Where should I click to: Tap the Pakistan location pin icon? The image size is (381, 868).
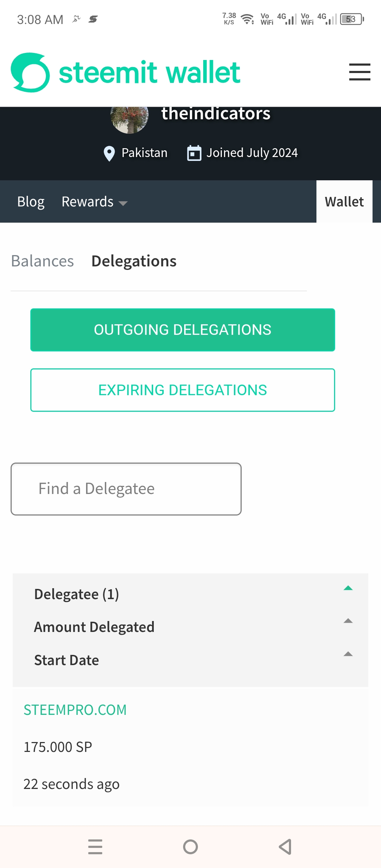(109, 153)
